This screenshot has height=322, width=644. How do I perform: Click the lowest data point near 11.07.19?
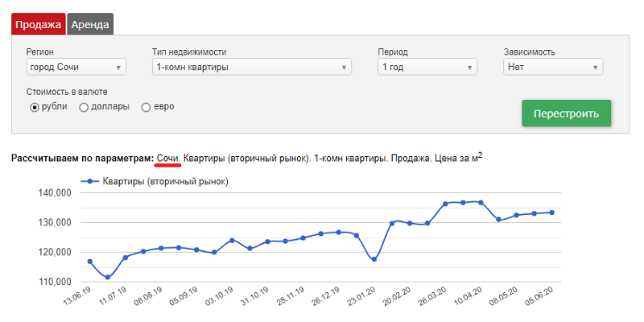click(x=108, y=278)
